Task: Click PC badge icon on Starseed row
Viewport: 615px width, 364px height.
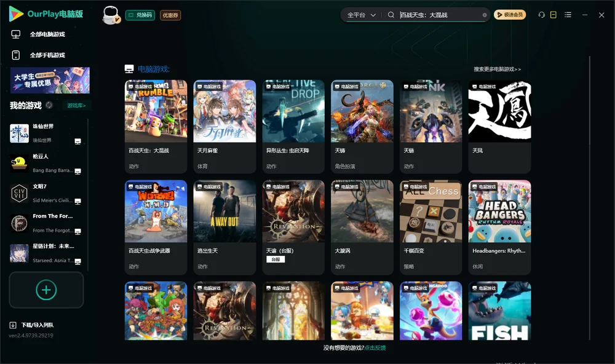Action: (x=77, y=262)
